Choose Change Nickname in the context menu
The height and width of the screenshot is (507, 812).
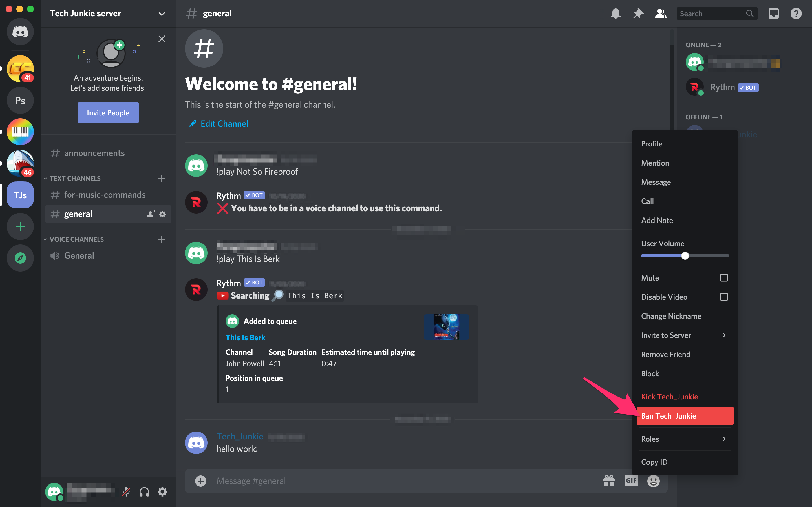point(671,316)
